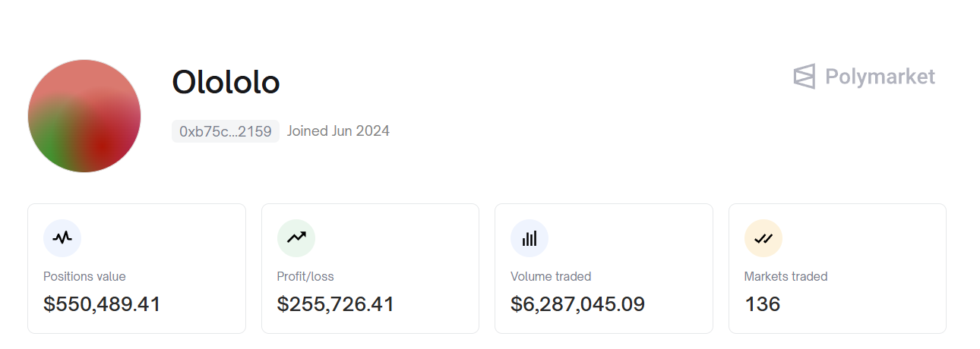Viewport: 980px width, 349px height.
Task: Click the Polymarket logo icon
Action: (x=805, y=77)
